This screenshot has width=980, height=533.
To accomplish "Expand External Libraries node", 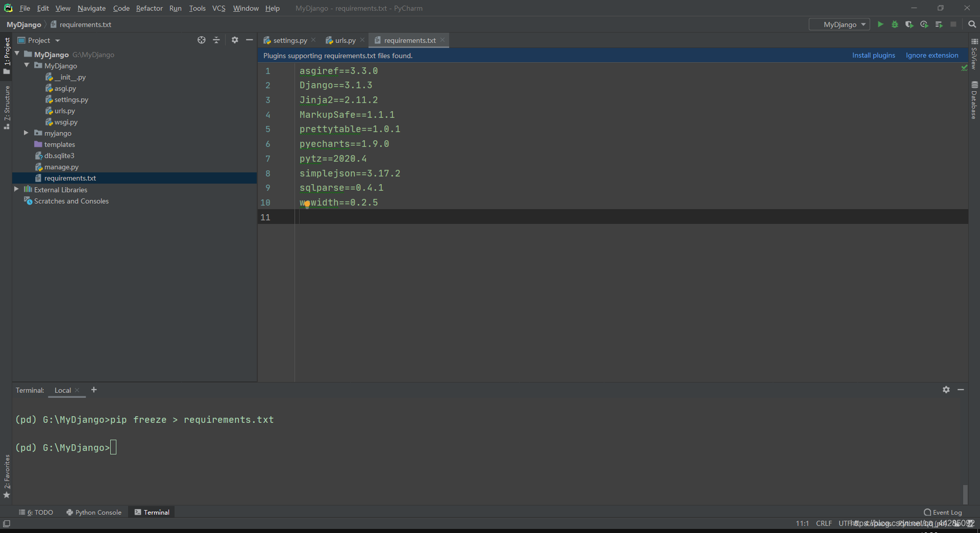I will coord(16,189).
